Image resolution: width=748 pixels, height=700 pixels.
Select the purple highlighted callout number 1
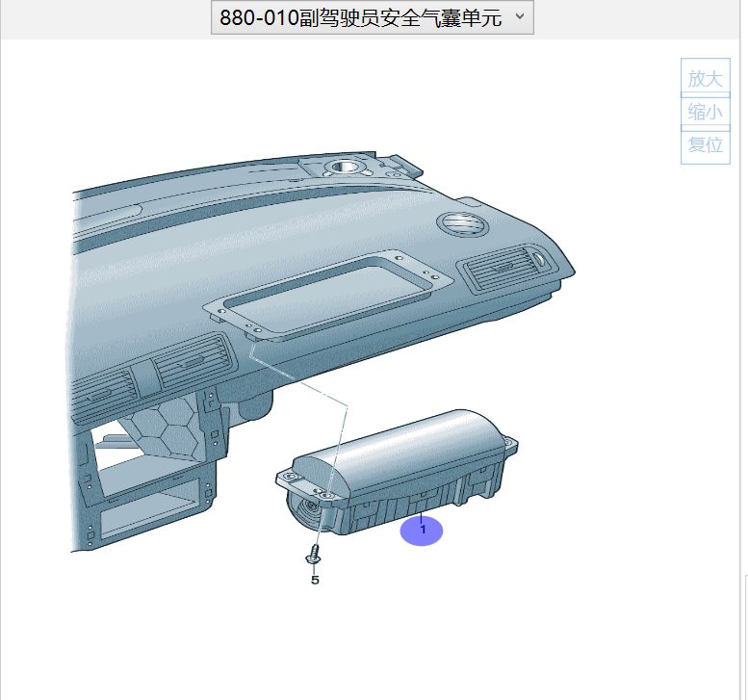point(422,530)
